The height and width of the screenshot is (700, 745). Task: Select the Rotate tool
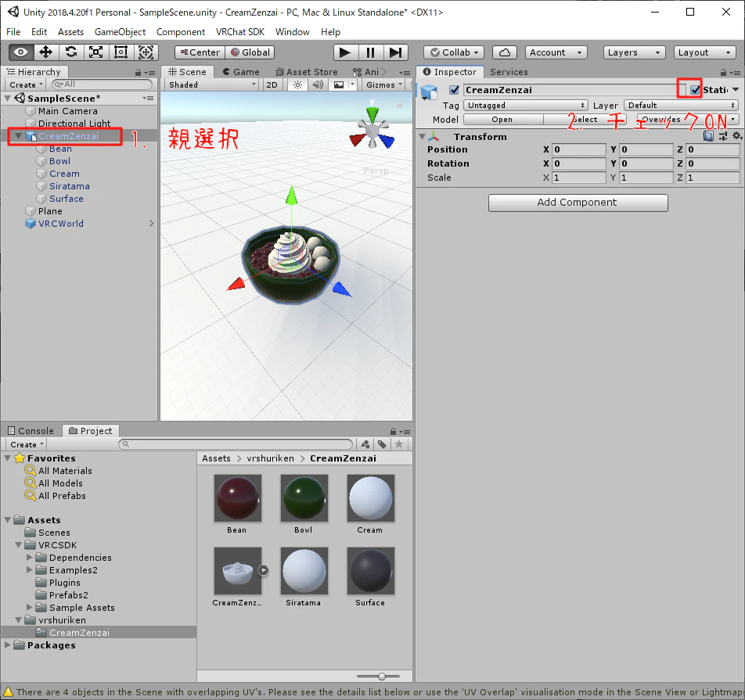point(71,52)
